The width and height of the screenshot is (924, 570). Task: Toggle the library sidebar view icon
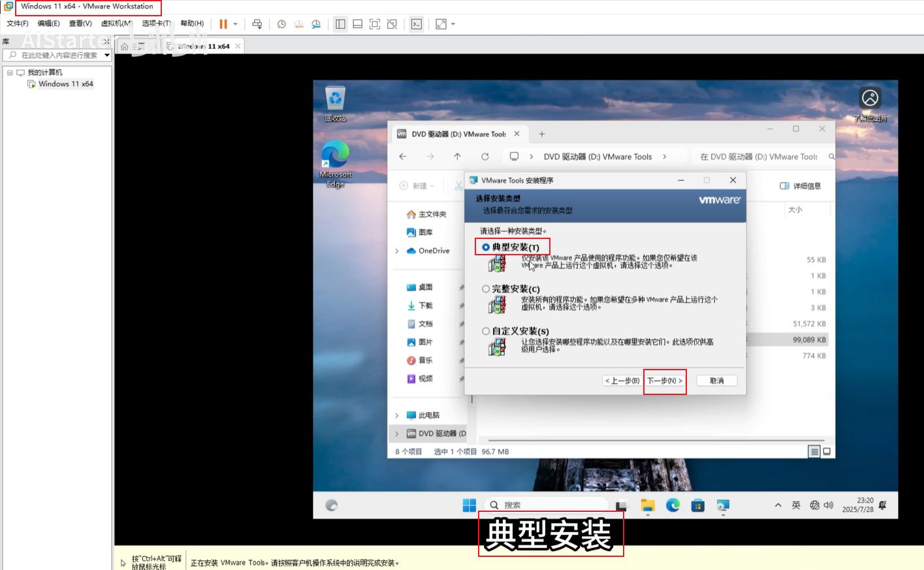[x=340, y=24]
